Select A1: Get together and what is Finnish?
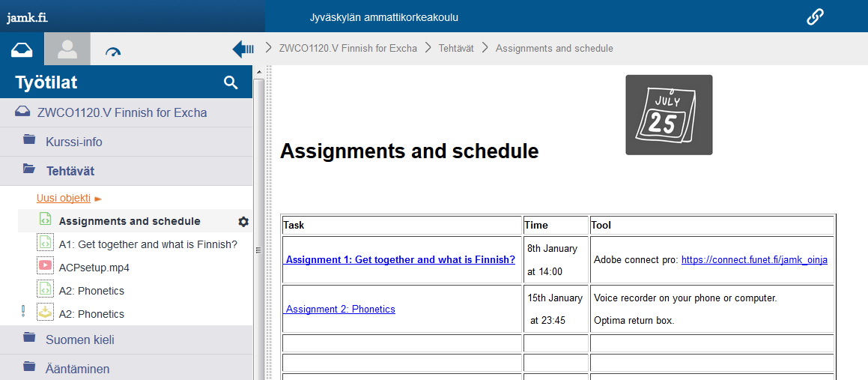The height and width of the screenshot is (380, 868). pos(148,244)
